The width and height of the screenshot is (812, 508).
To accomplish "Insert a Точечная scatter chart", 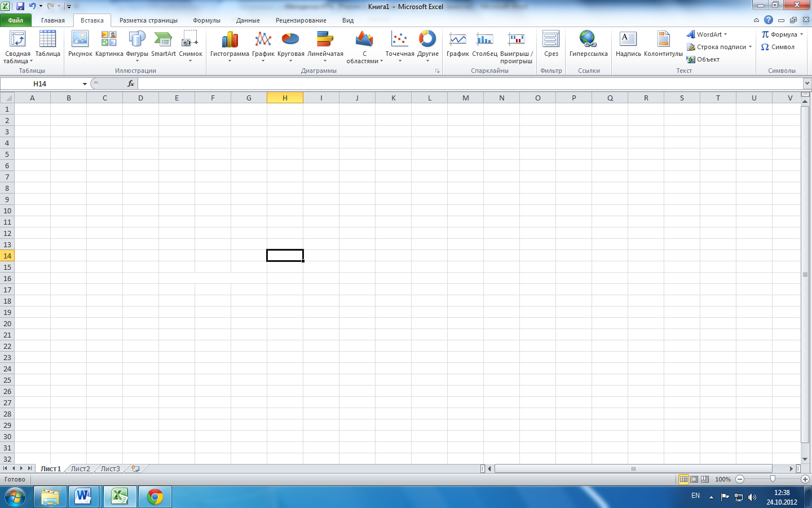I will (400, 46).
